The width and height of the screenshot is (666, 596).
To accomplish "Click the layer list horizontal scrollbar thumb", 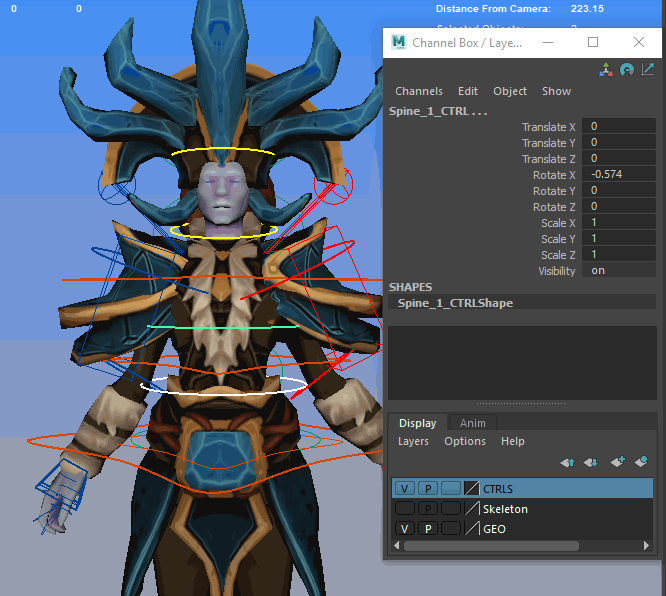I will coord(491,546).
